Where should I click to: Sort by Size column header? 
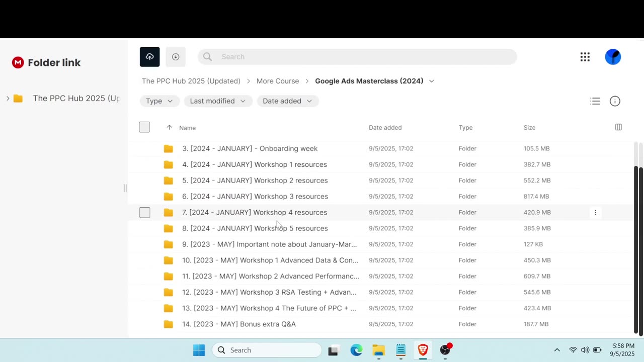click(x=529, y=128)
